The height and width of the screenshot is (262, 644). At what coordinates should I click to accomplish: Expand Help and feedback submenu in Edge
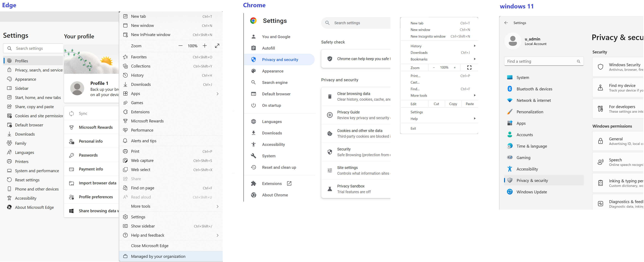pyautogui.click(x=217, y=235)
